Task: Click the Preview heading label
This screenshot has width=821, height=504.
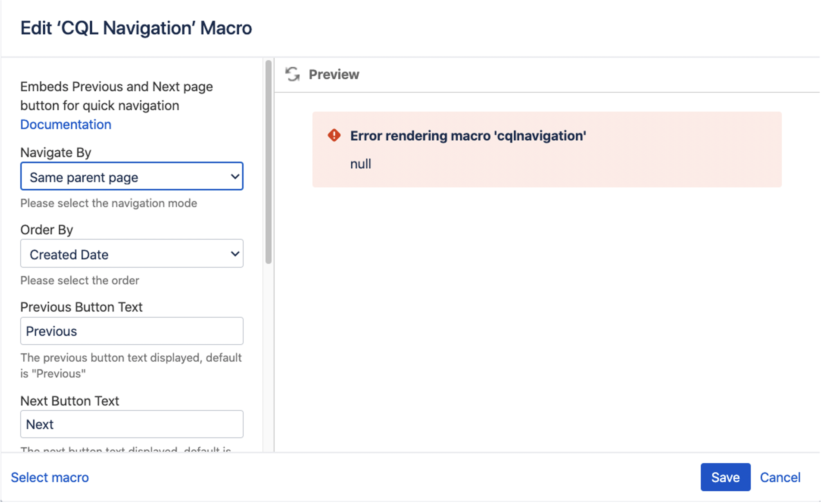Action: point(334,74)
